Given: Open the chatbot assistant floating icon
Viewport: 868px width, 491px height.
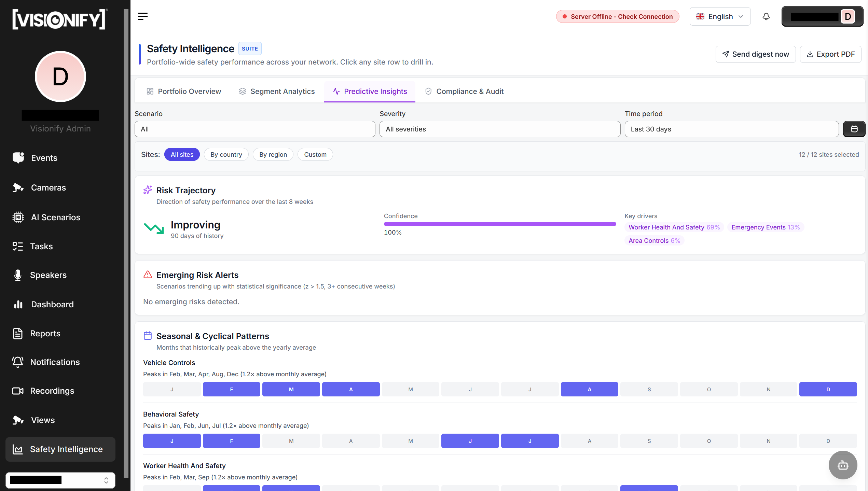Looking at the screenshot, I should click(843, 465).
